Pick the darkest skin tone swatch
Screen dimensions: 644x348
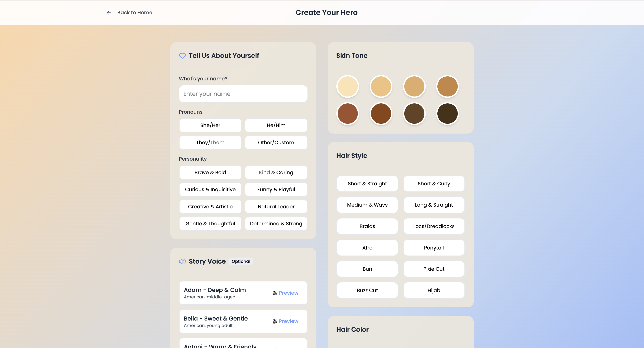[447, 114]
